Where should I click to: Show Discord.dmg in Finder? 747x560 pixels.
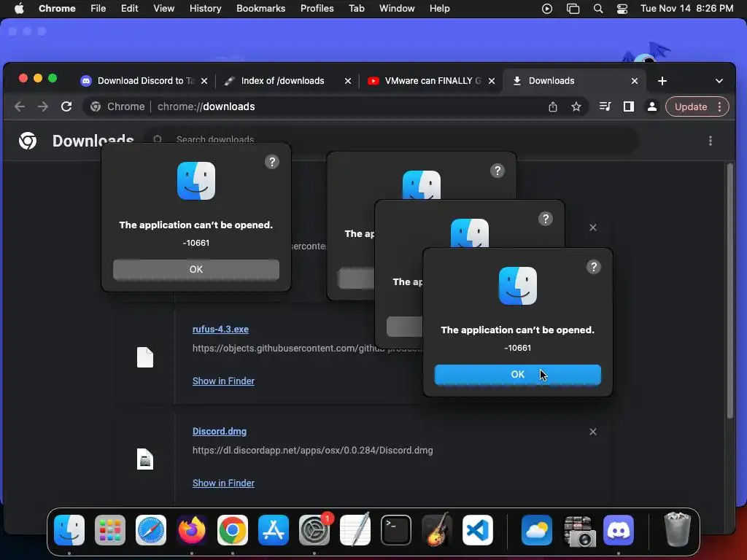tap(223, 483)
